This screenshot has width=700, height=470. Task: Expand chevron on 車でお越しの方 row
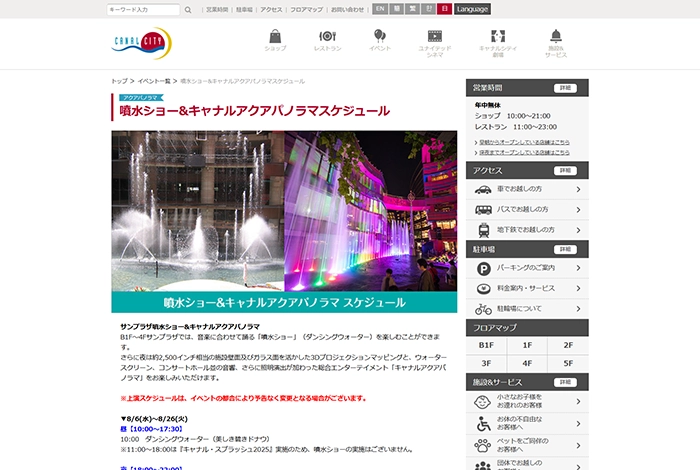coord(579,190)
